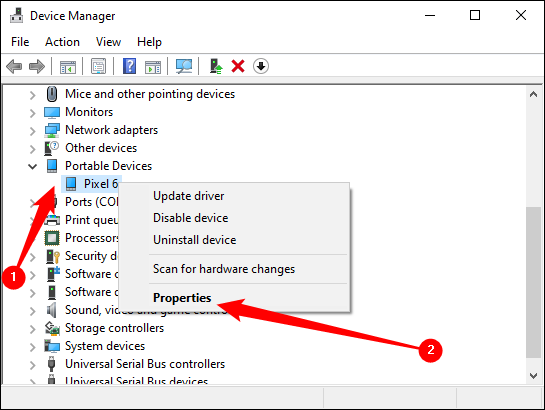Viewport: 545px width, 410px height.
Task: Disable device down-arrow toolbar icon
Action: tap(261, 66)
